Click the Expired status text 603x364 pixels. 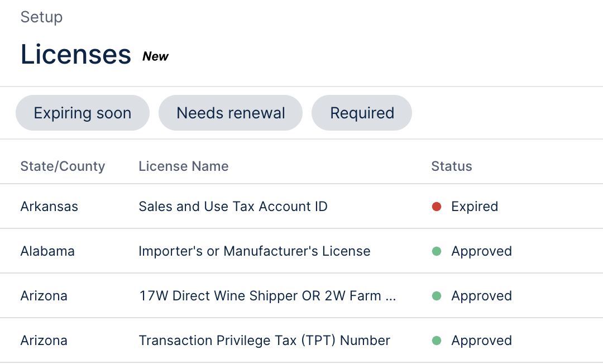point(475,207)
